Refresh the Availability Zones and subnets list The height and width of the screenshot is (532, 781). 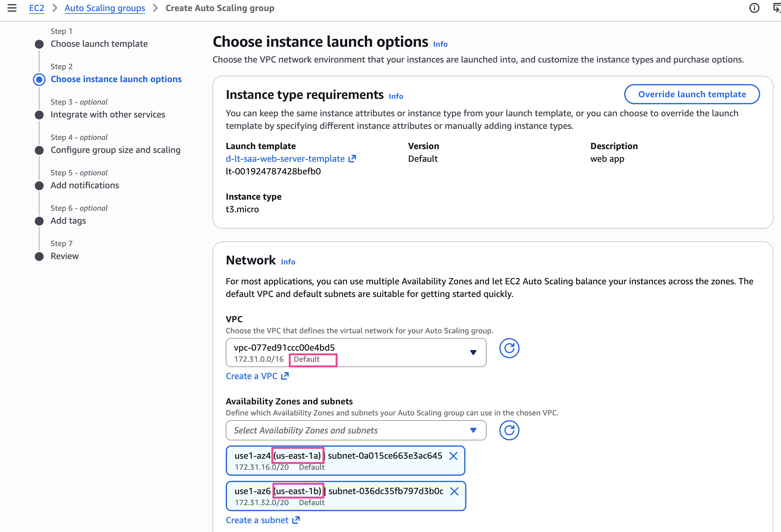[x=509, y=430]
